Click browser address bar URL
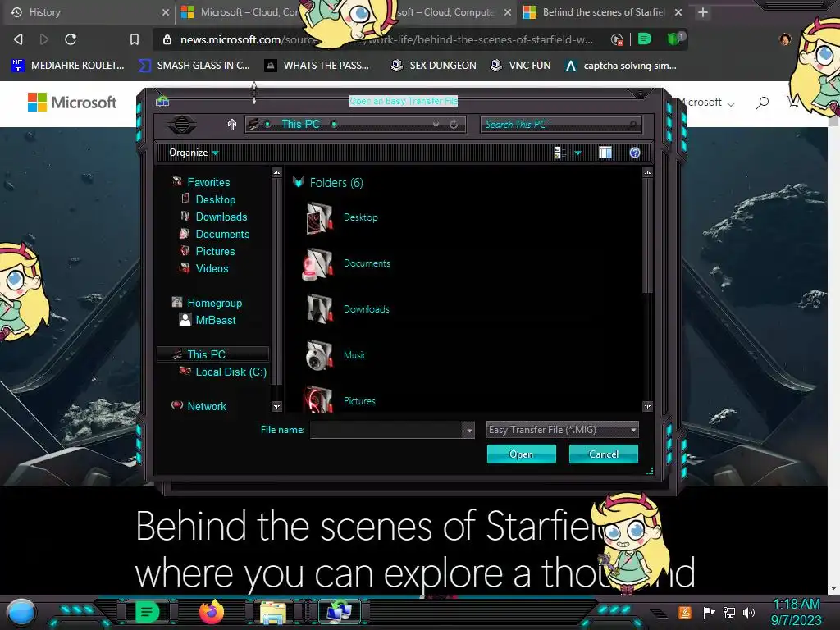Screen dimensions: 840x630 click(386, 39)
